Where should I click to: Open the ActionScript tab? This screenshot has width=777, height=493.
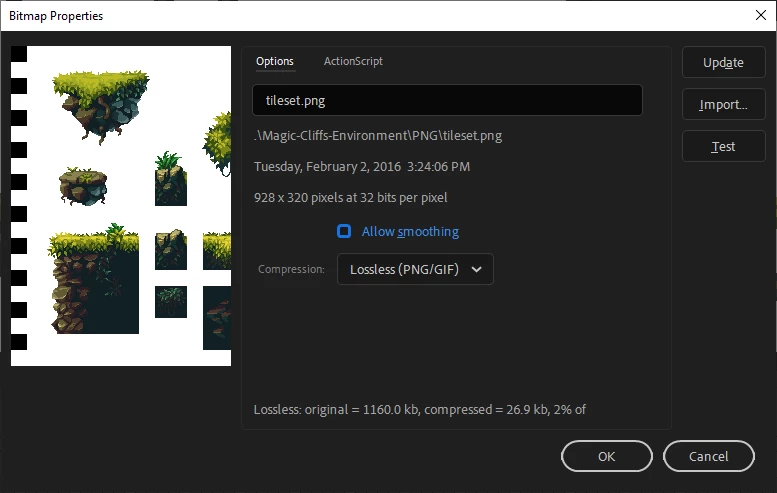(x=353, y=61)
